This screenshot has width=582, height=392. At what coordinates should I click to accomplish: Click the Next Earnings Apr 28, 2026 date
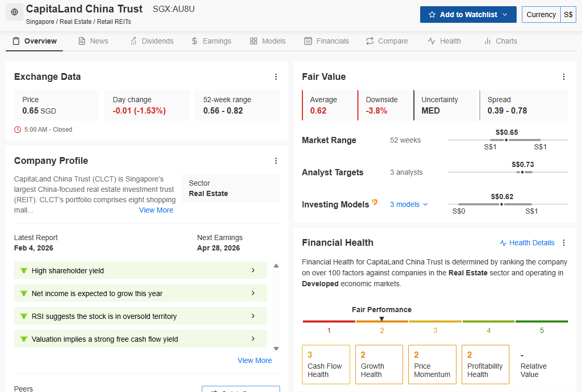point(218,248)
